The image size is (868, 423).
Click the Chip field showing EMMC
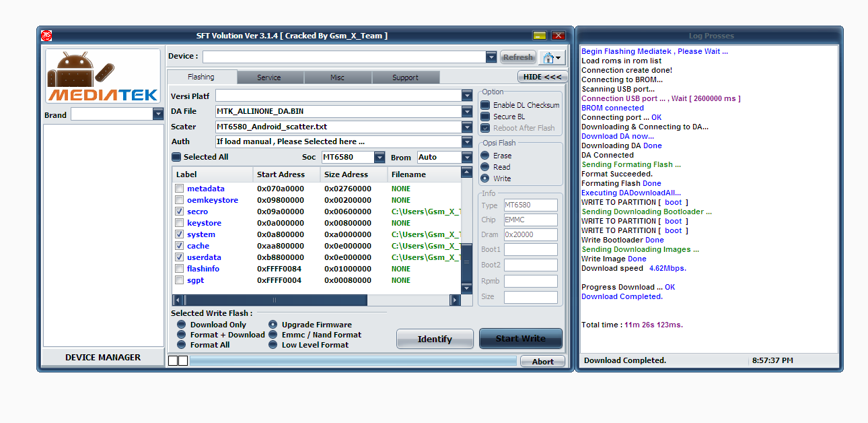[530, 220]
